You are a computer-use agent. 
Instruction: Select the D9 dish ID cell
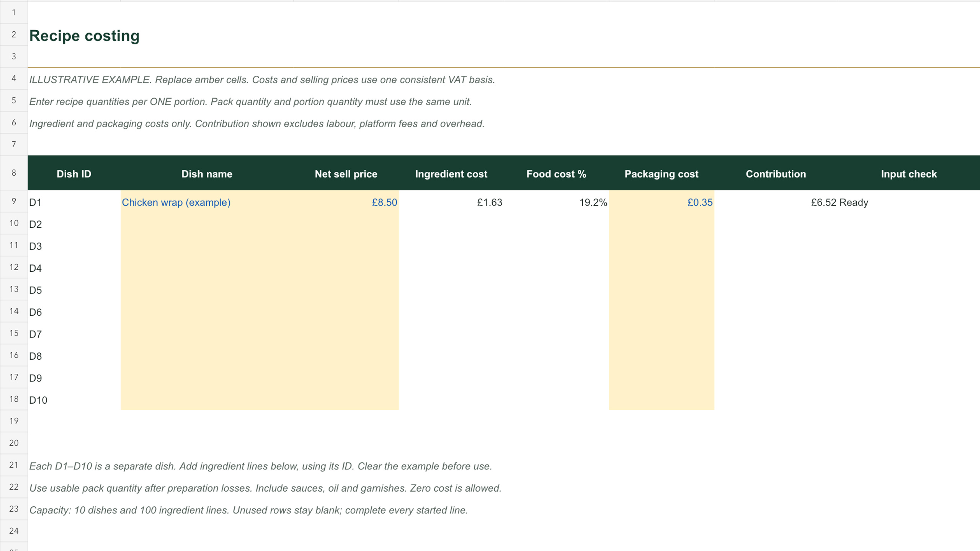coord(74,378)
